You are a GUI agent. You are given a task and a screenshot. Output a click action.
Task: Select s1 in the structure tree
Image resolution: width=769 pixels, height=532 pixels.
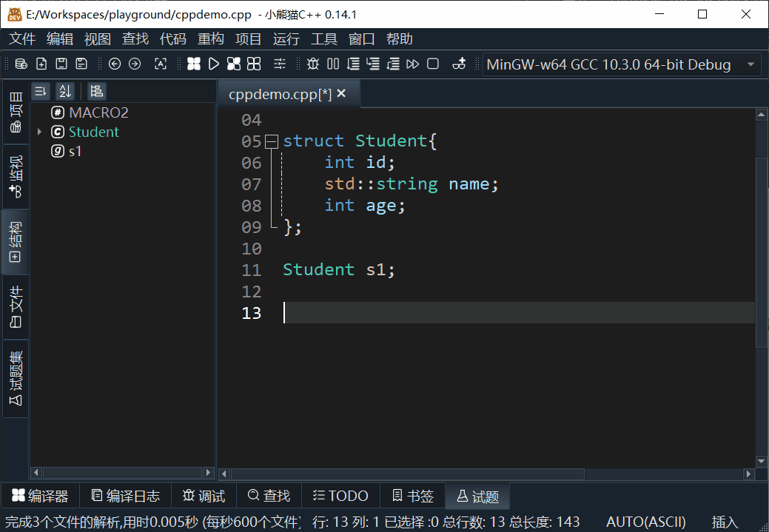pyautogui.click(x=75, y=151)
